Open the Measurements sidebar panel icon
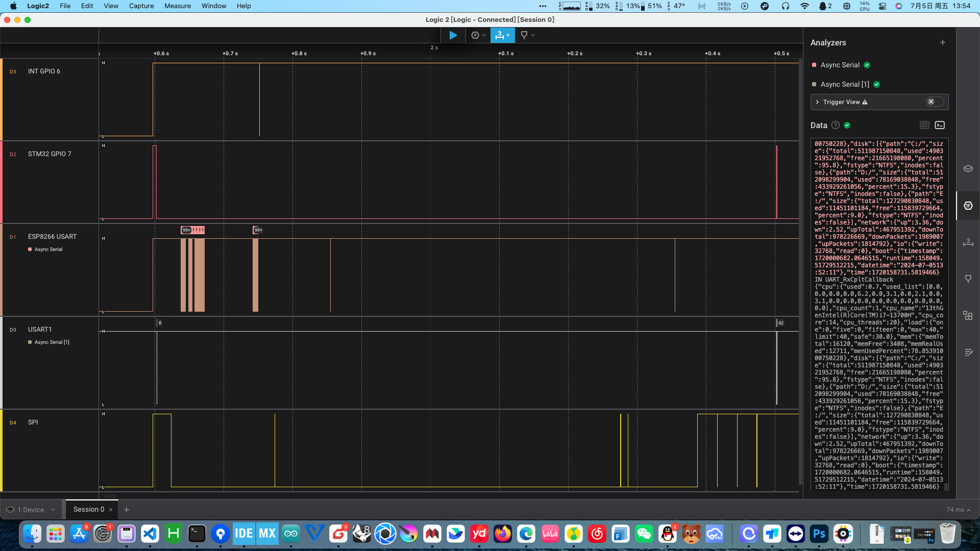 point(968,242)
